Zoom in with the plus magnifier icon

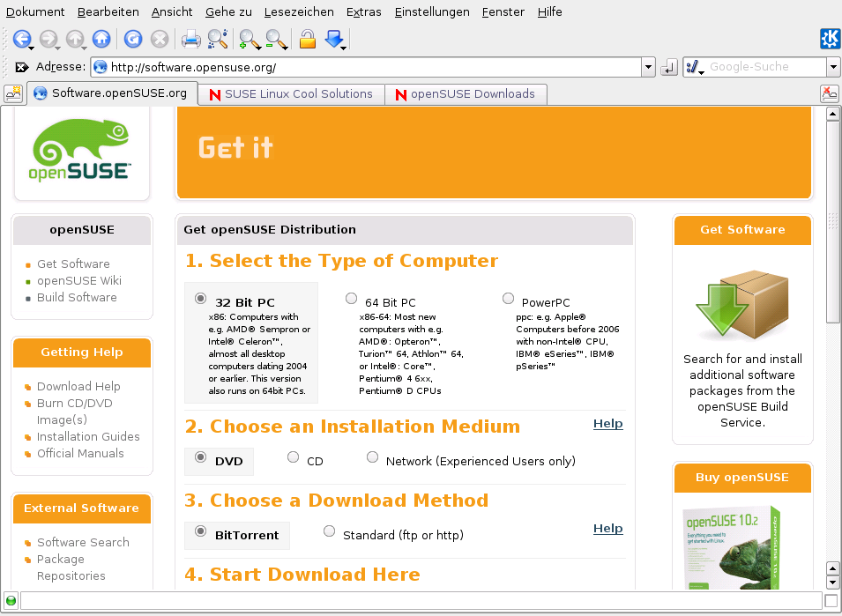[249, 39]
